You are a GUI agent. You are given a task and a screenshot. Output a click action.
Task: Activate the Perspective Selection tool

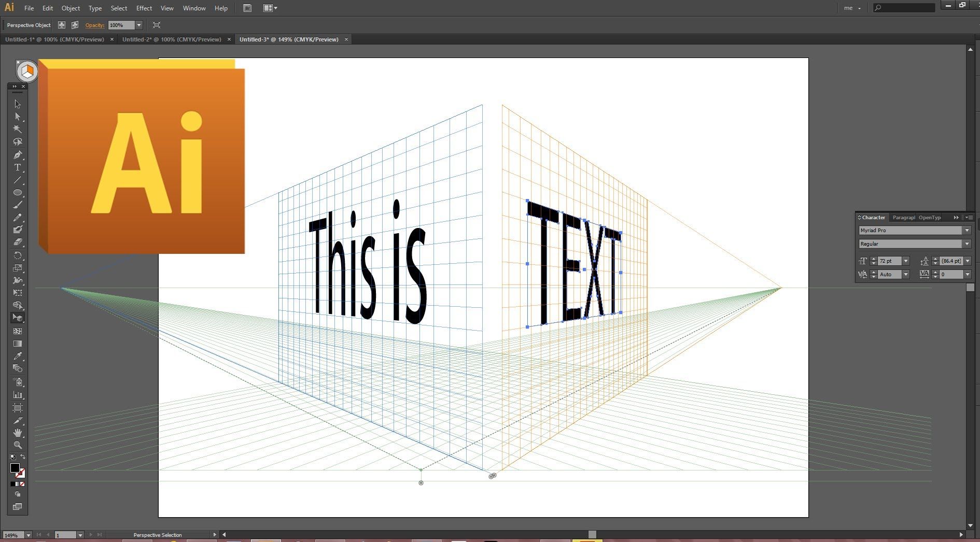(18, 318)
